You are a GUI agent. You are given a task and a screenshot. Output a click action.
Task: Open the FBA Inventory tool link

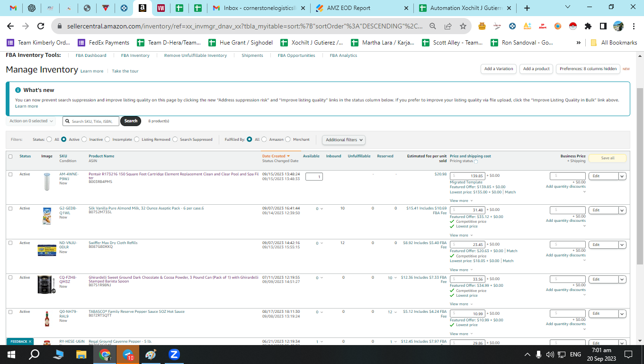pyautogui.click(x=135, y=55)
